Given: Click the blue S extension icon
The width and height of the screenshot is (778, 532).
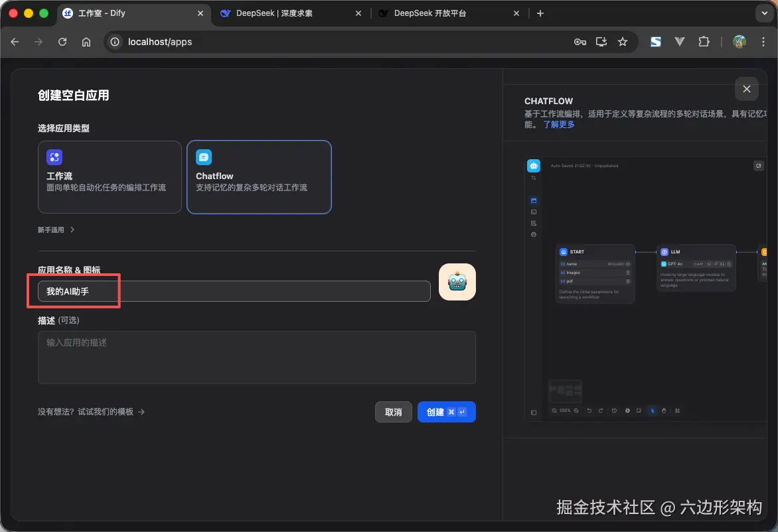Looking at the screenshot, I should click(655, 41).
